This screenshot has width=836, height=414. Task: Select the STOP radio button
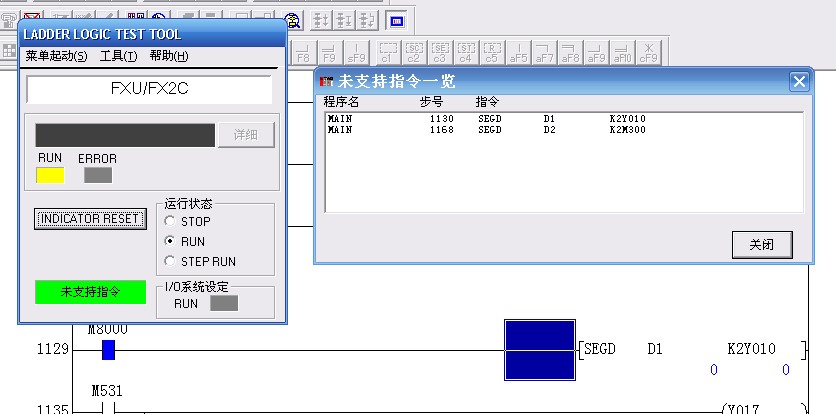170,221
